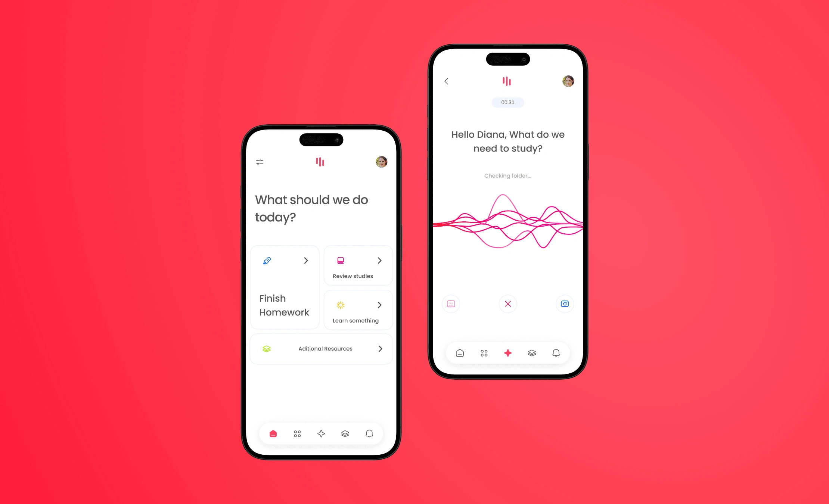The width and height of the screenshot is (829, 504).
Task: Select Diana's profile avatar
Action: coord(567,81)
